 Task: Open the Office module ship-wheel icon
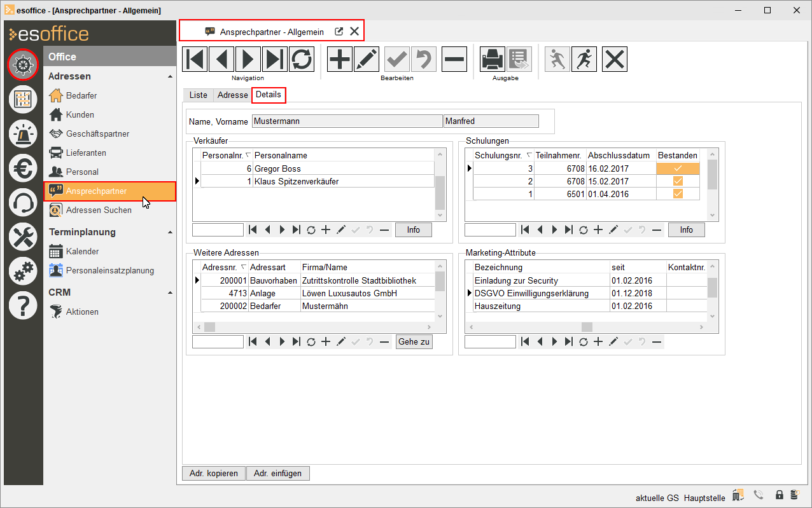pyautogui.click(x=23, y=64)
